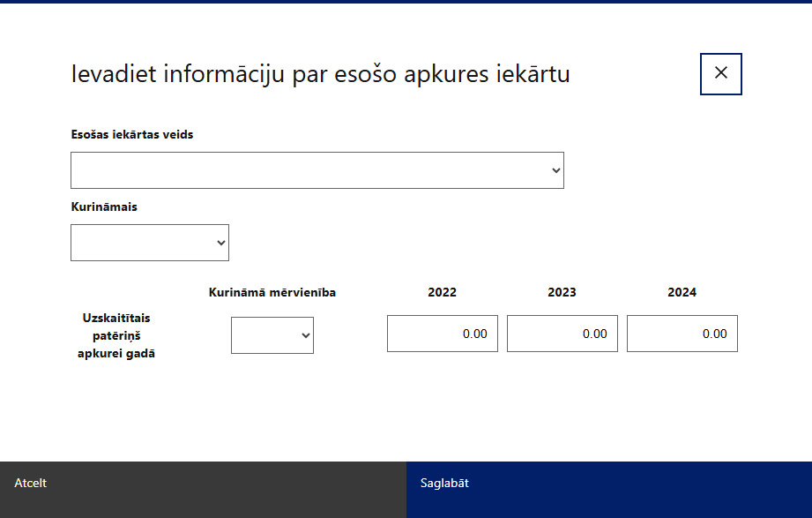Click the 2024 year column header
This screenshot has width=812, height=518.
coord(682,292)
